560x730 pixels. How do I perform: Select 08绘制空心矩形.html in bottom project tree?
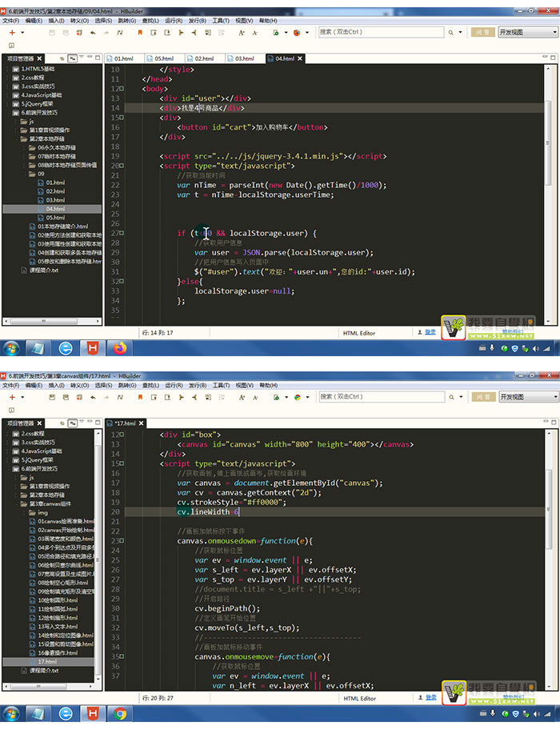(62, 583)
